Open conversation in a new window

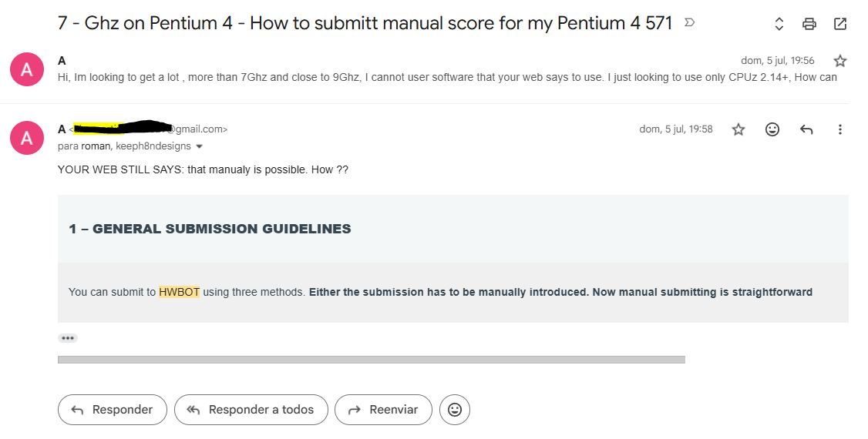tap(839, 24)
